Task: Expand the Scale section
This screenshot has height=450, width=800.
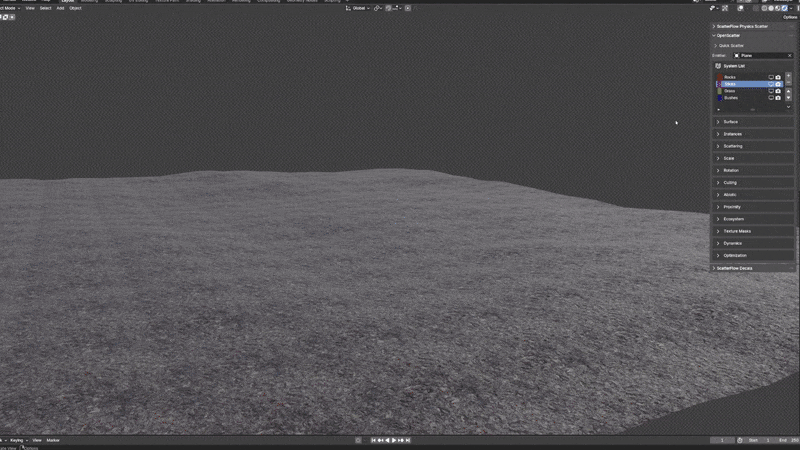Action: click(753, 158)
